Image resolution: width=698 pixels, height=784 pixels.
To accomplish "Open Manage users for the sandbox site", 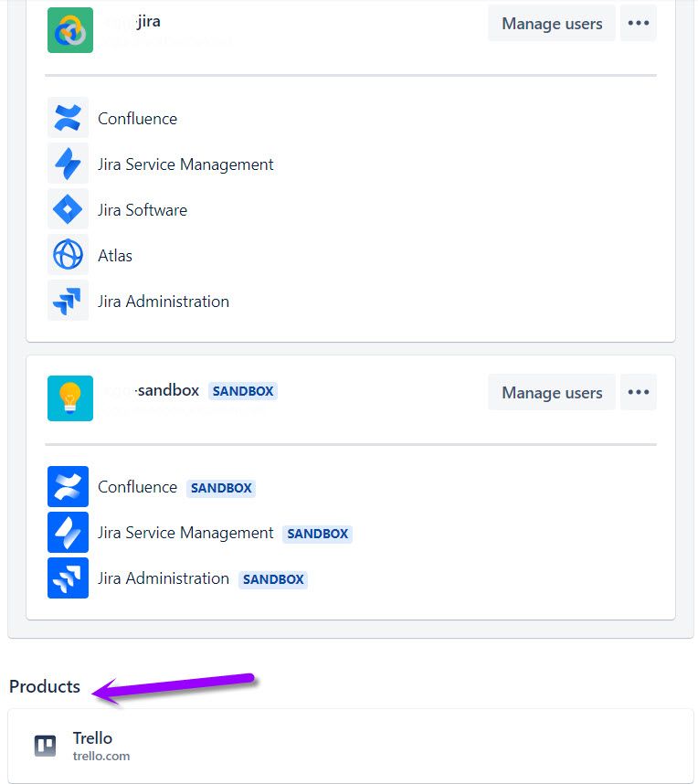I will [552, 392].
